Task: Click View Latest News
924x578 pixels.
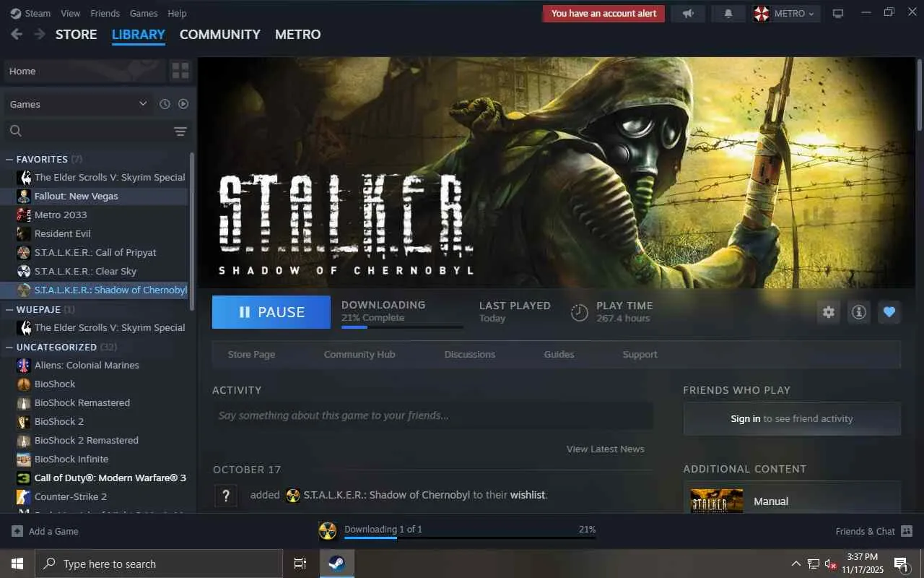Action: click(606, 449)
